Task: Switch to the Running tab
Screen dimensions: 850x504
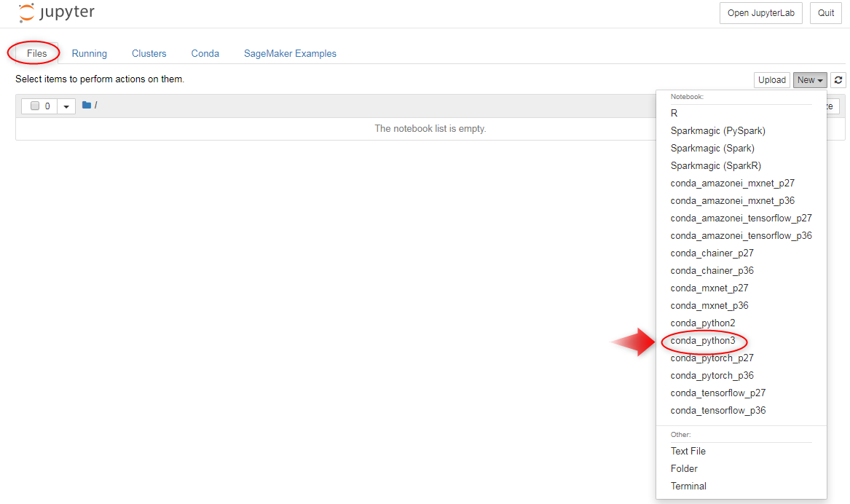Action: point(90,53)
